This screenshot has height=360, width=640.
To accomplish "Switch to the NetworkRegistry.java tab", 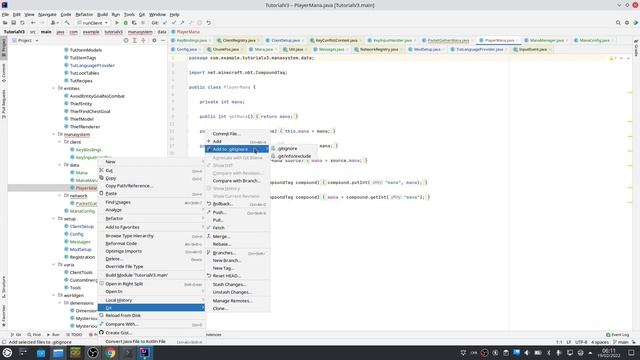I will [378, 49].
